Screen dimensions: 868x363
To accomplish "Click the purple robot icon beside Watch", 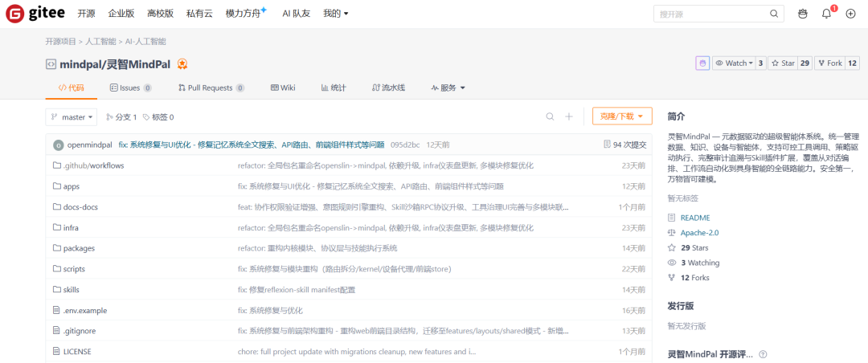I will click(702, 63).
